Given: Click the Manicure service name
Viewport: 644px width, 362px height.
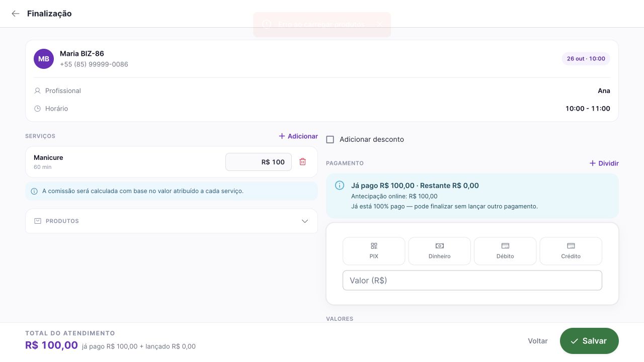Looking at the screenshot, I should [48, 157].
